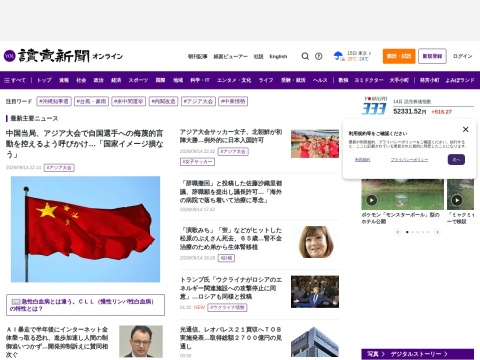
Task: Select the #台風・豪雨 trending tag
Action: click(91, 101)
